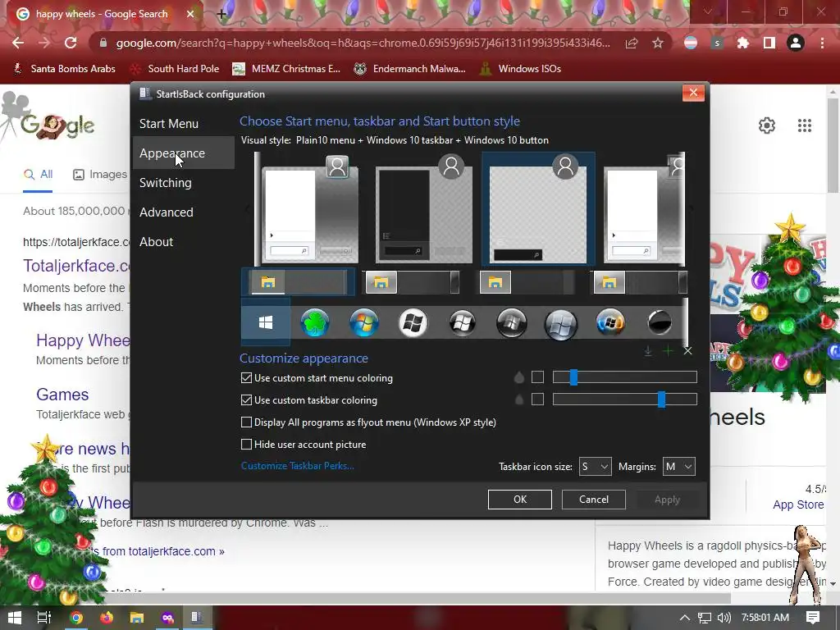Open Task View on the taskbar

pyautogui.click(x=44, y=618)
